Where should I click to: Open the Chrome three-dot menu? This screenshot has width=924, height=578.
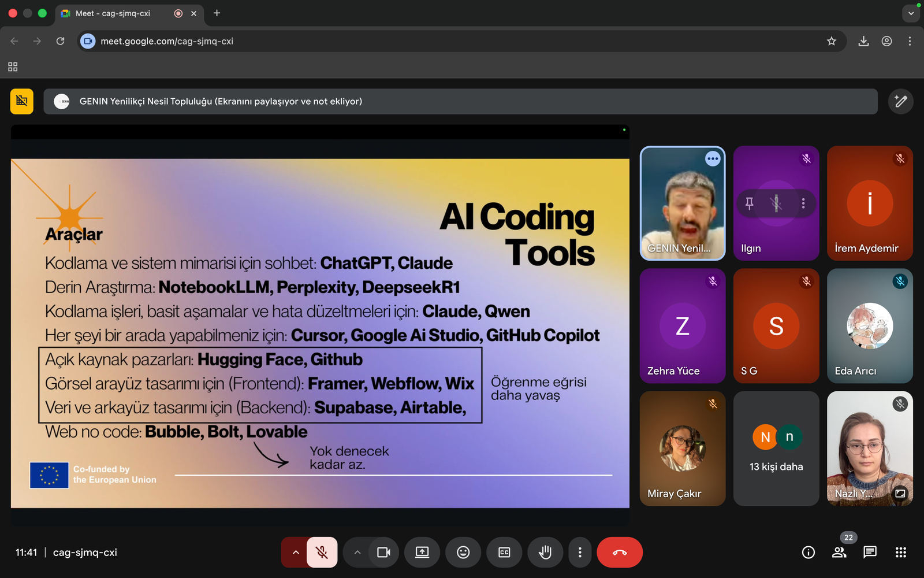[910, 41]
